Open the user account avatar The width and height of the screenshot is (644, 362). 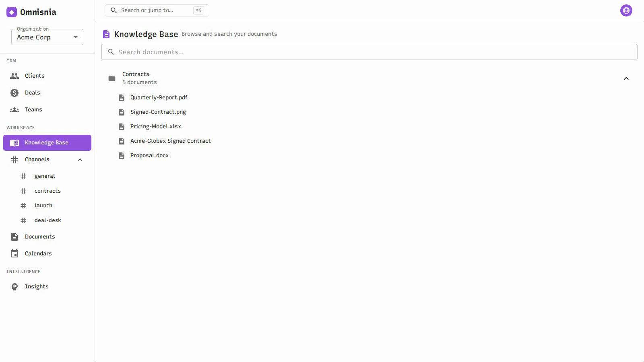626,10
